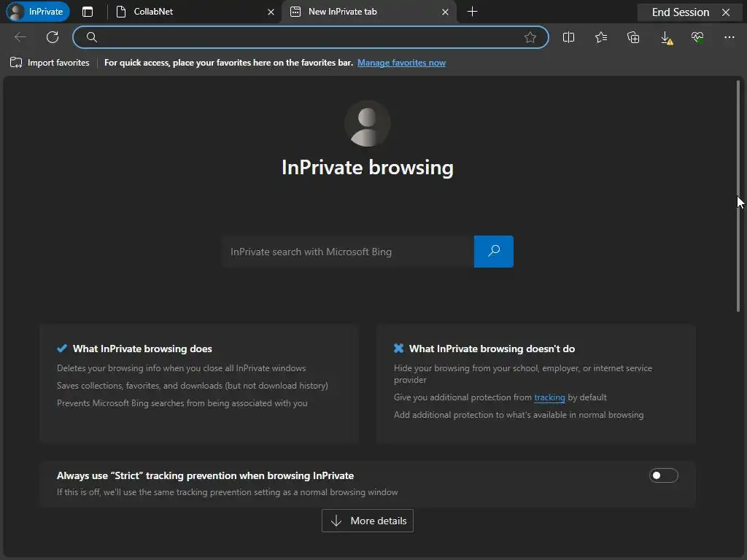Viewport: 747px width, 560px height.
Task: Click 'Saves collections, favorites, and downloads' line
Action: tap(192, 386)
